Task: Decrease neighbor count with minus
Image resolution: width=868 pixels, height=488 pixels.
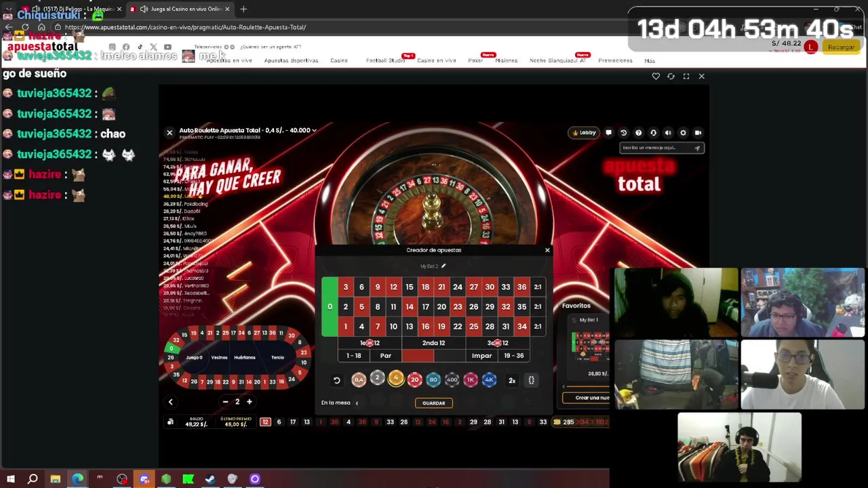Action: (x=225, y=402)
